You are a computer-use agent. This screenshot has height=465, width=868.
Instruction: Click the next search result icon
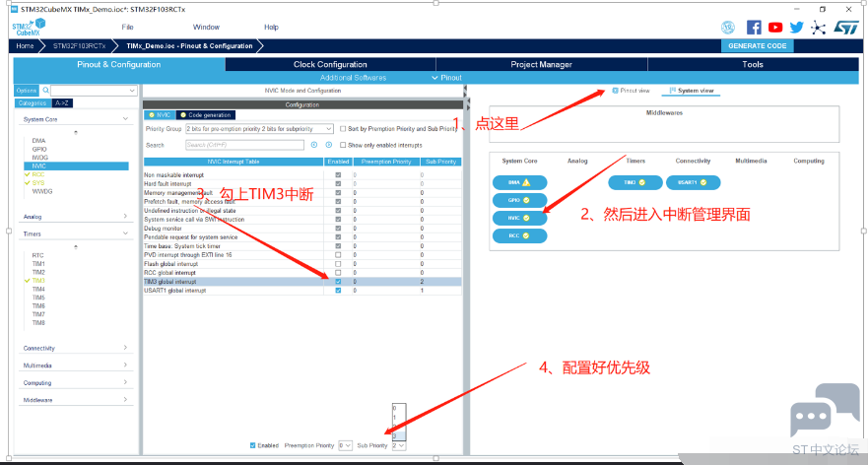(x=328, y=145)
